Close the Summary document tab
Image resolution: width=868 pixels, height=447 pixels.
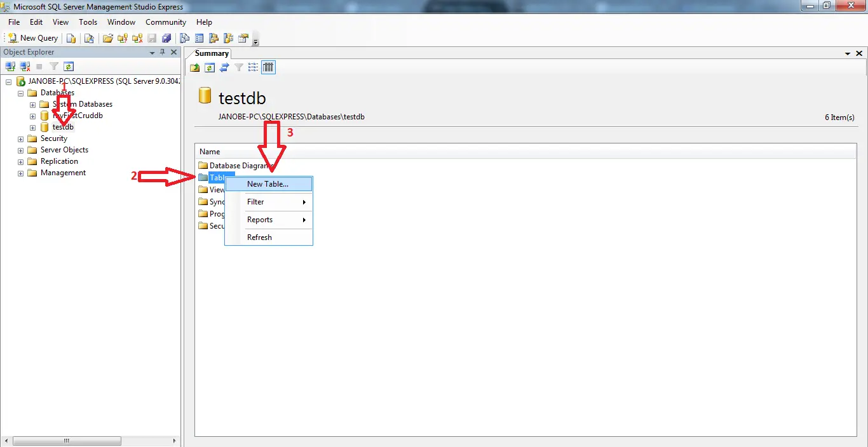860,54
